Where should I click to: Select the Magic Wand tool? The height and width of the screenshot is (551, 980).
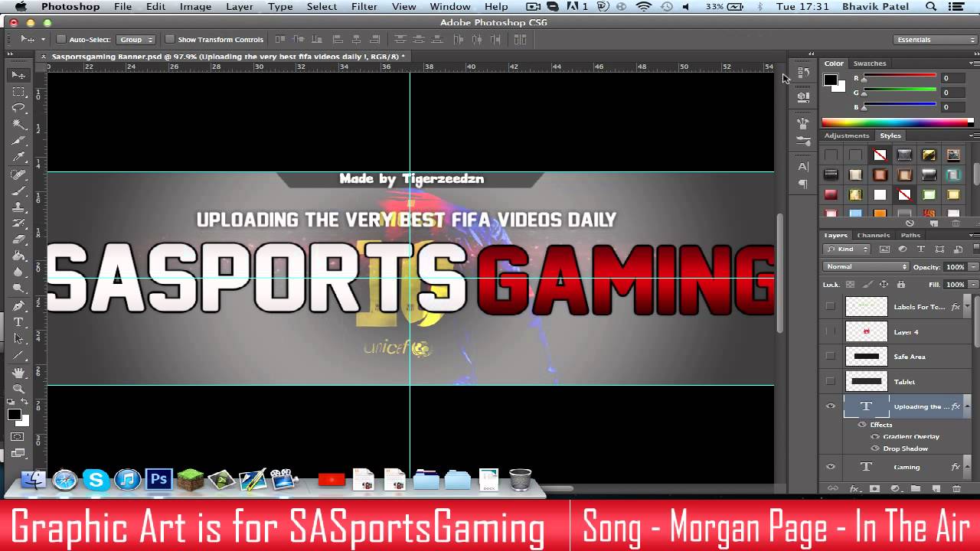tap(18, 124)
